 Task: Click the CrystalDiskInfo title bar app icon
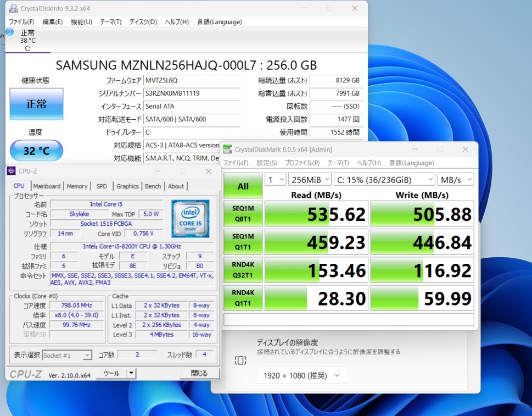coord(13,8)
